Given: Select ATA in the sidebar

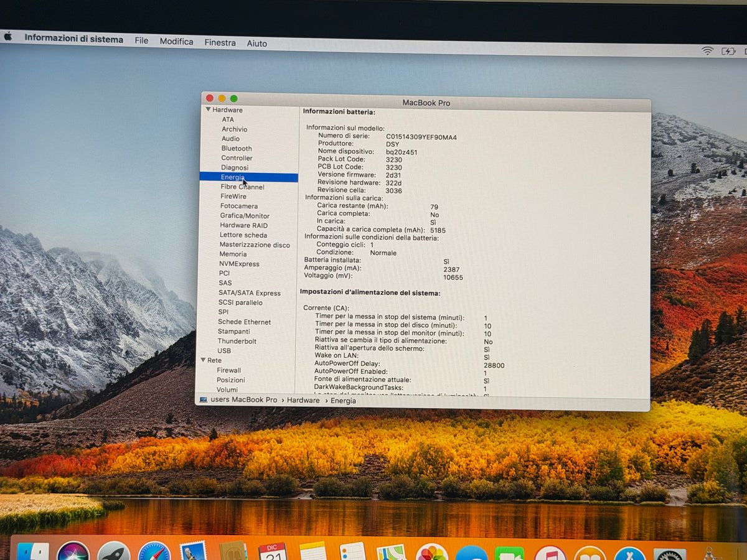Looking at the screenshot, I should coord(228,119).
